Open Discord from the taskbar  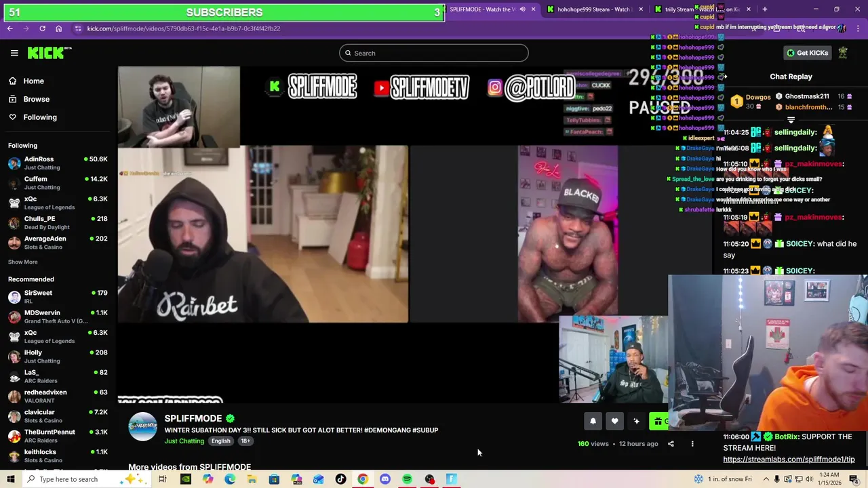[x=385, y=479]
